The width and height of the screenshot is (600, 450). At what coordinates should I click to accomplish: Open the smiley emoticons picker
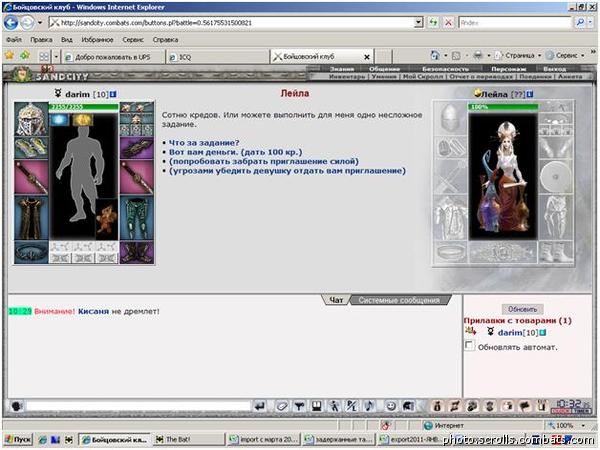click(x=391, y=406)
